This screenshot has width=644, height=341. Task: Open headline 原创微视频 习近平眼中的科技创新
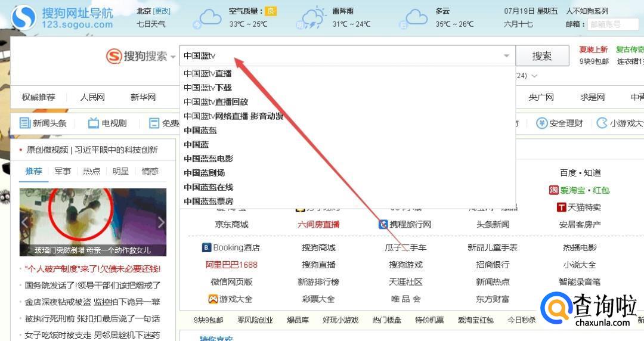pyautogui.click(x=92, y=150)
